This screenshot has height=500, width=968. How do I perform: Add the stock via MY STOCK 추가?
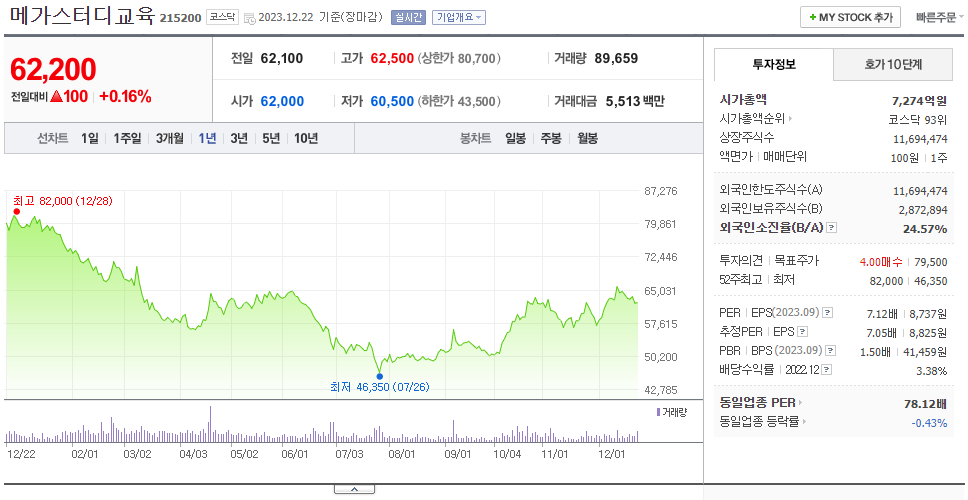click(x=850, y=17)
